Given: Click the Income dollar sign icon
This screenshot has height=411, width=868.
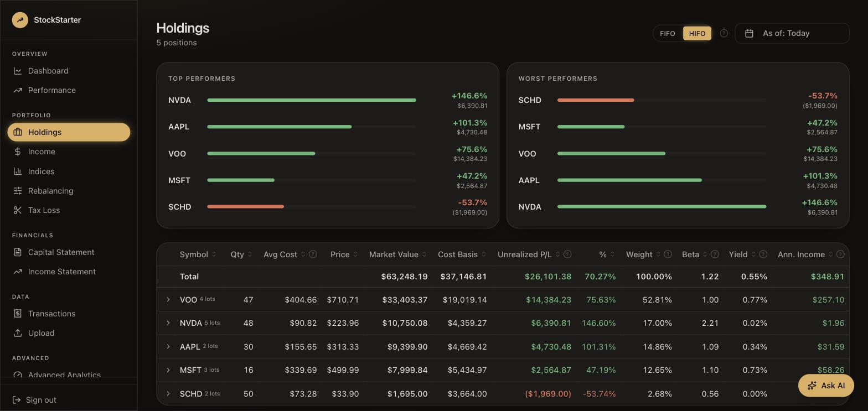Looking at the screenshot, I should tap(18, 152).
